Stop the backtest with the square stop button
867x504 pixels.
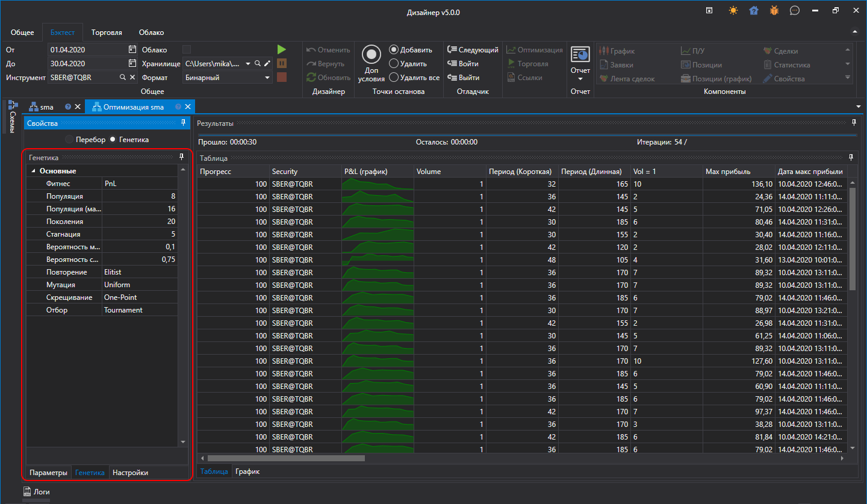click(x=281, y=77)
